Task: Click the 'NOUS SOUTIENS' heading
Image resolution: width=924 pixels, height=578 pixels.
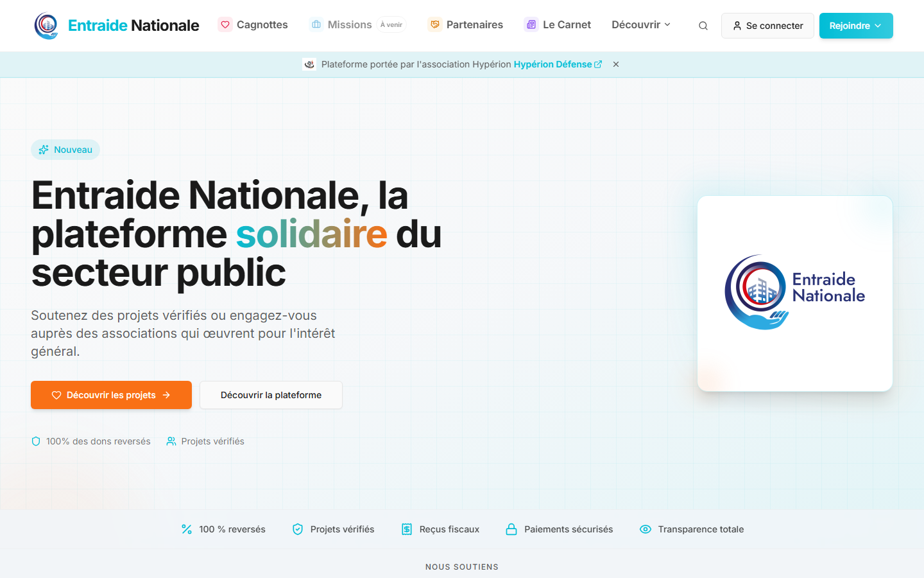Action: coord(462,567)
